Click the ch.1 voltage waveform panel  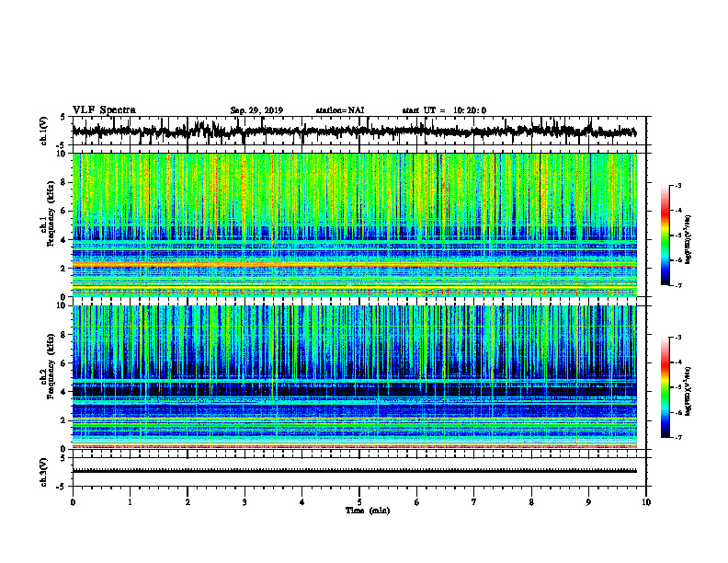(359, 131)
